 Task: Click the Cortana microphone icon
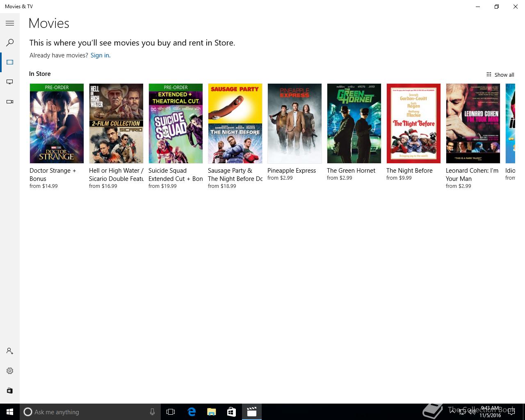[x=152, y=412]
